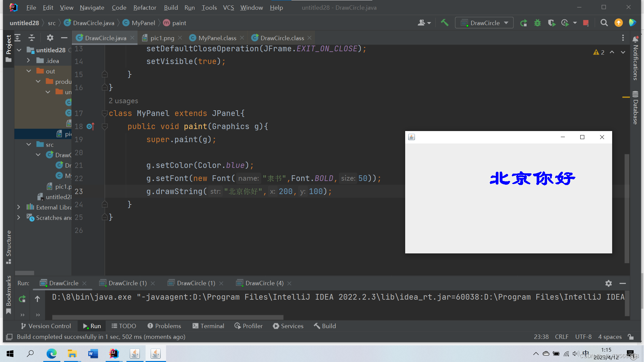This screenshot has width=644, height=362.
Task: Collapse all nodes in the Project tree
Action: coord(32,38)
